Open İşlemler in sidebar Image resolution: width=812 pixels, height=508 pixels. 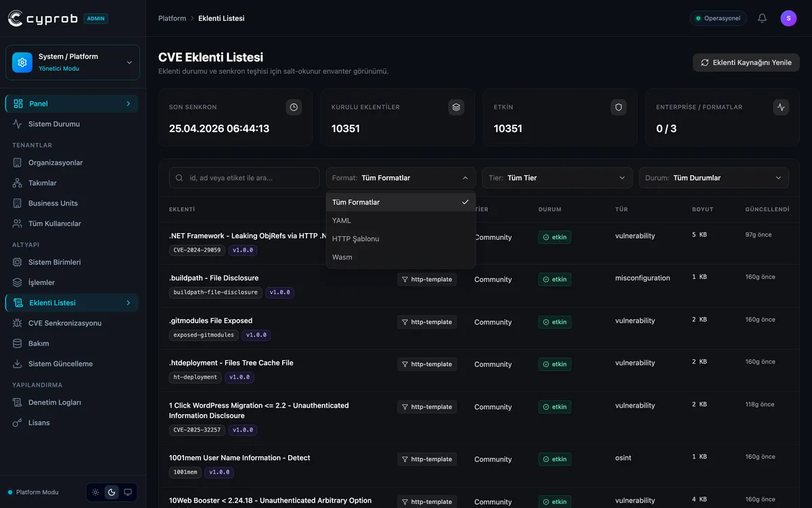(72, 282)
